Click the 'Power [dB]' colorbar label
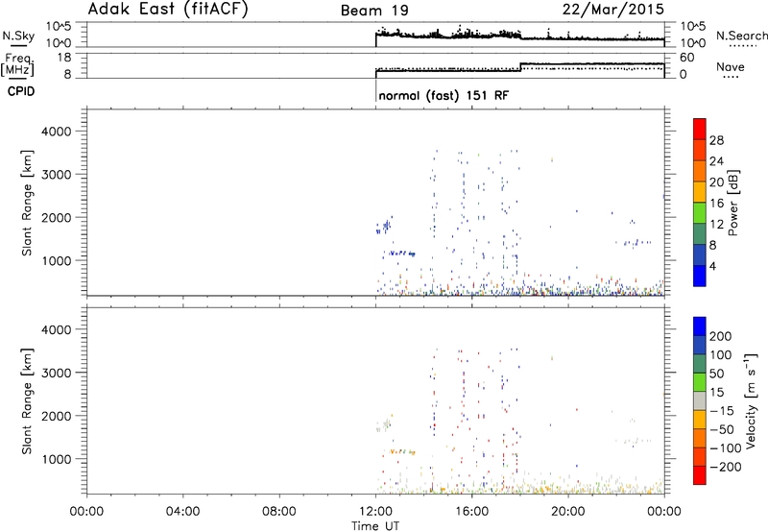768x532 pixels. click(x=732, y=203)
